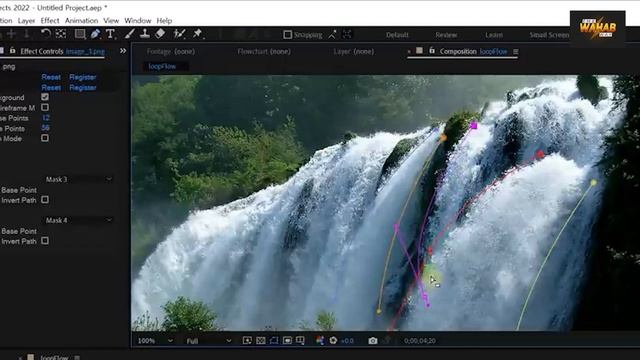This screenshot has width=640, height=360.
Task: Toggle the Effect Controls panel lock icon
Action: [12, 51]
